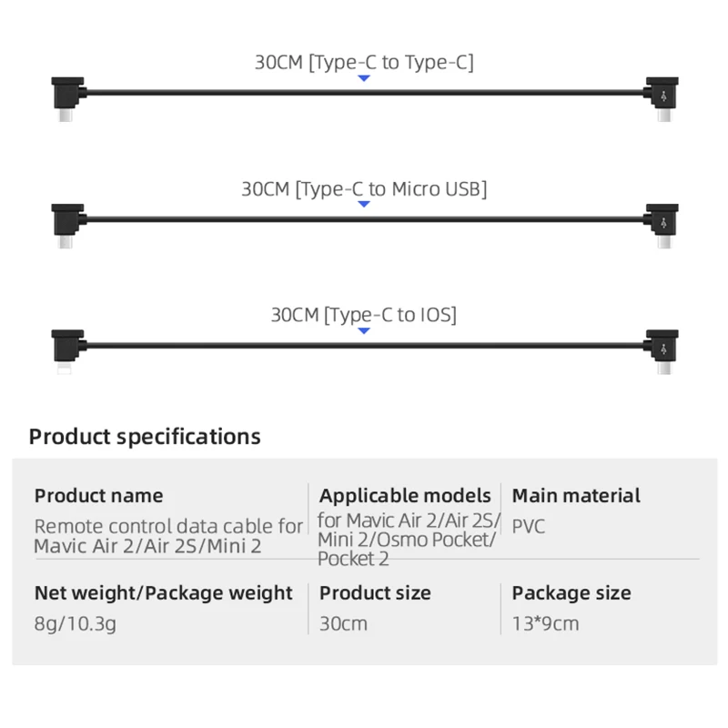Image resolution: width=728 pixels, height=728 pixels.
Task: Select the left connector of the IOS cable
Action: (65, 349)
